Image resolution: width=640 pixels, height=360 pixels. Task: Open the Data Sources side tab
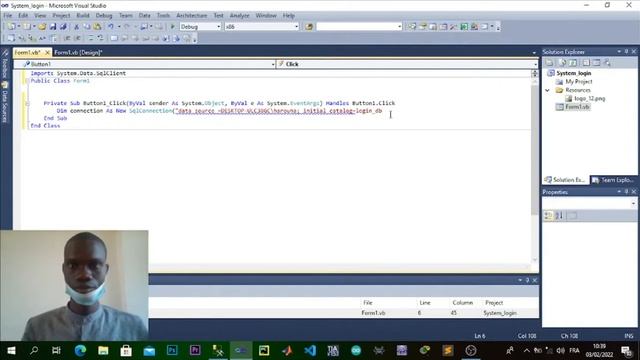[x=5, y=102]
